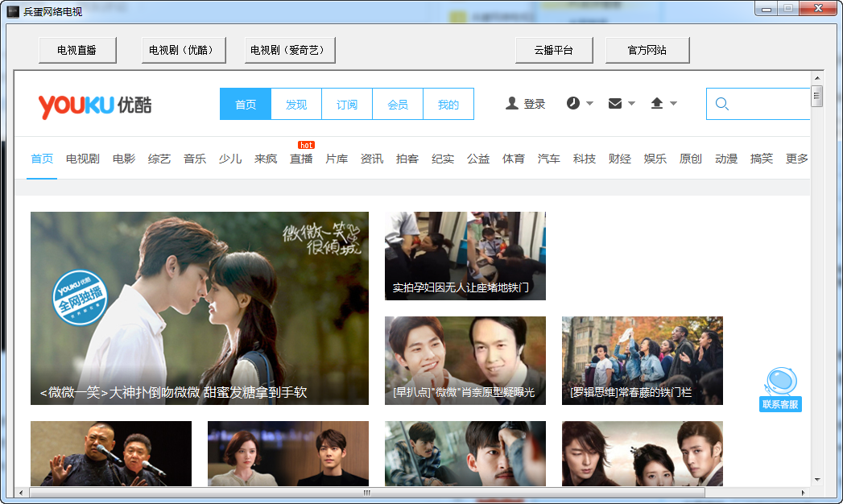843x504 pixels.
Task: Select the 会员 tab
Action: (x=398, y=104)
